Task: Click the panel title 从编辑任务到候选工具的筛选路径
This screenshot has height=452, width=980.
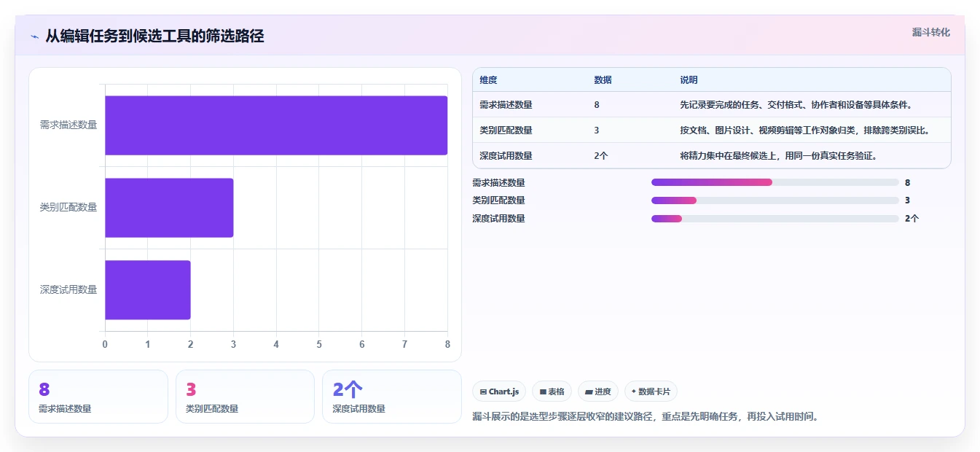Action: click(154, 36)
